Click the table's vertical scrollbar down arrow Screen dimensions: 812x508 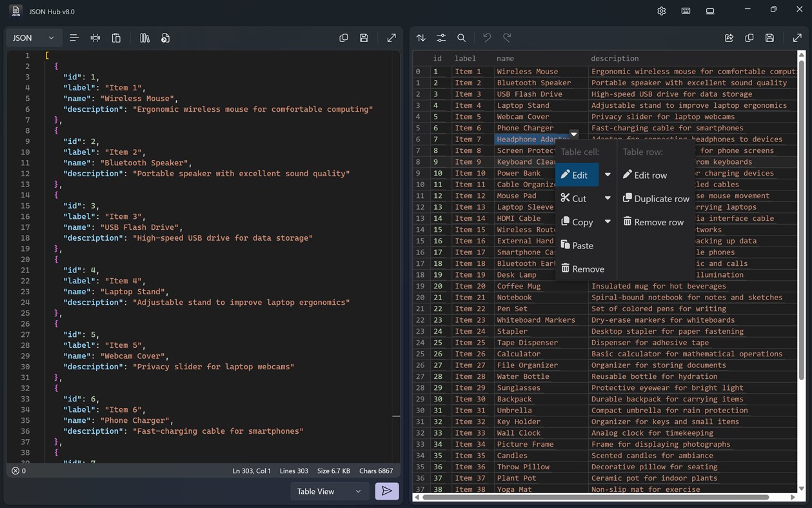(802, 489)
